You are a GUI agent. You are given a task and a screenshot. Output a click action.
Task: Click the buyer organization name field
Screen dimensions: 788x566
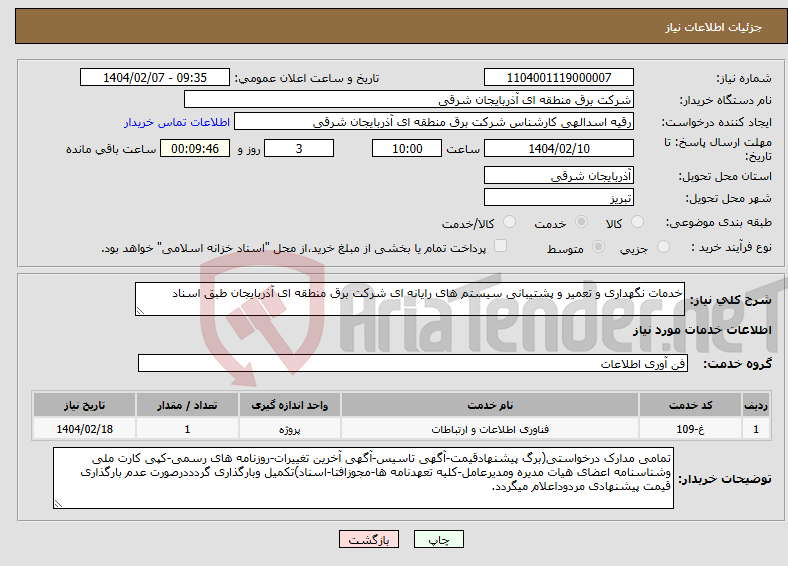tap(409, 100)
